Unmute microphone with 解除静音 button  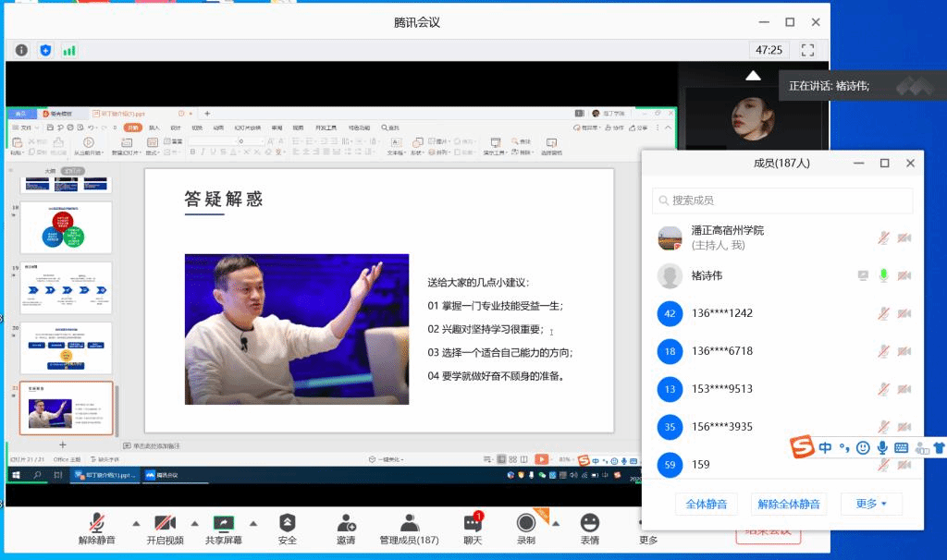pyautogui.click(x=96, y=524)
